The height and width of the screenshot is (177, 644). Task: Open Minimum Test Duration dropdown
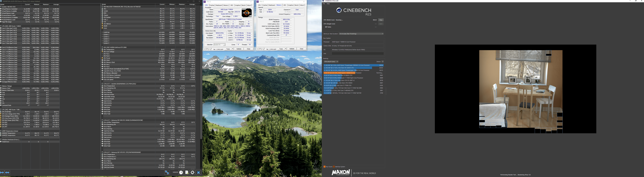click(x=361, y=34)
